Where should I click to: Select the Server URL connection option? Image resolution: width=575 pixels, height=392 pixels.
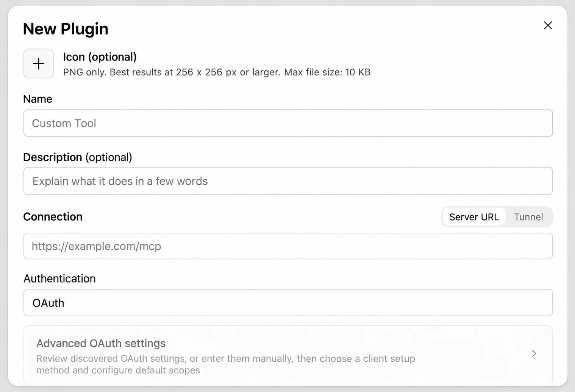474,217
